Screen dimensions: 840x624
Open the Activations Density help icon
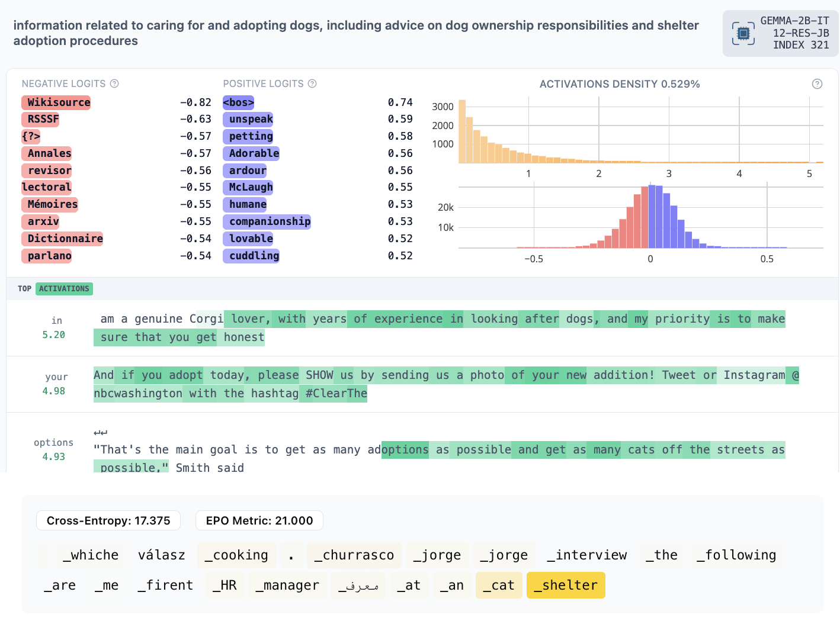pos(817,84)
